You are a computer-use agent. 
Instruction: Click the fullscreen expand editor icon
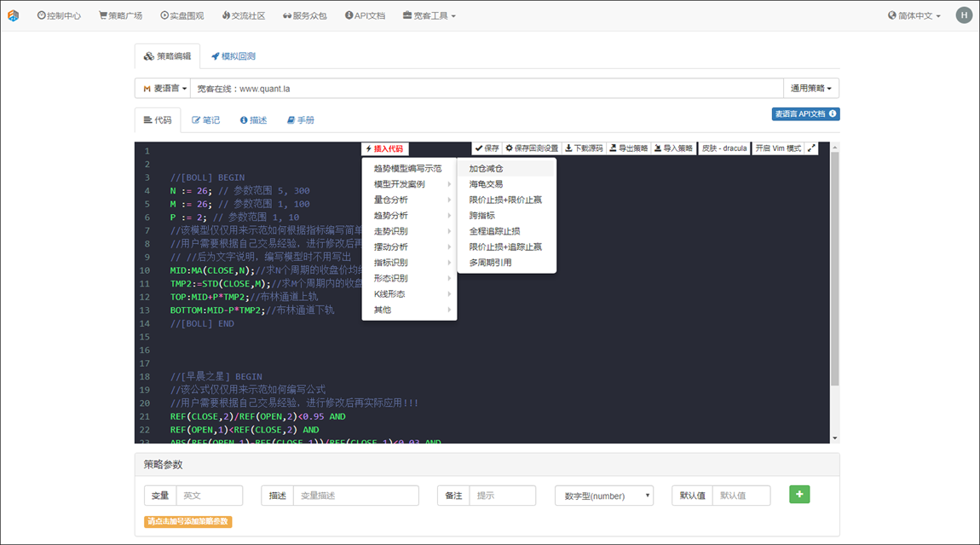coord(811,148)
